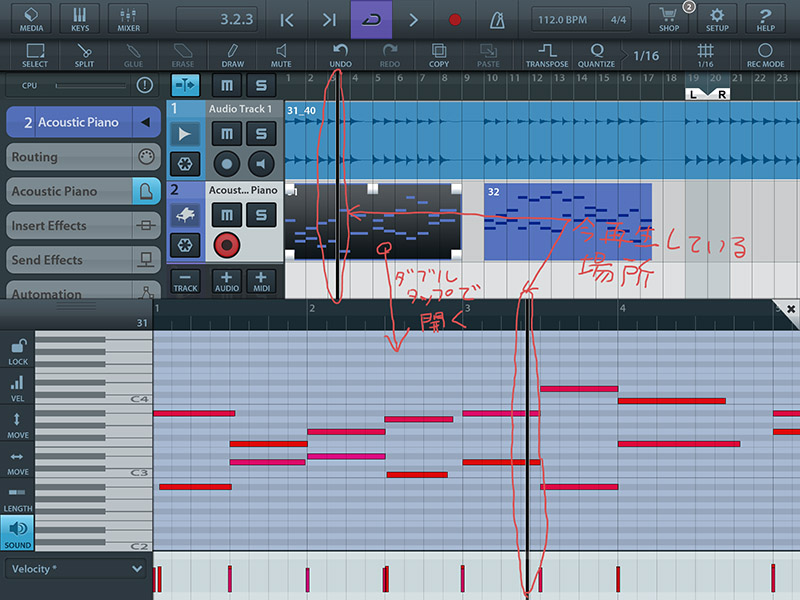The height and width of the screenshot is (600, 800).
Task: Toggle global mute for all tracks
Action: pos(227,85)
